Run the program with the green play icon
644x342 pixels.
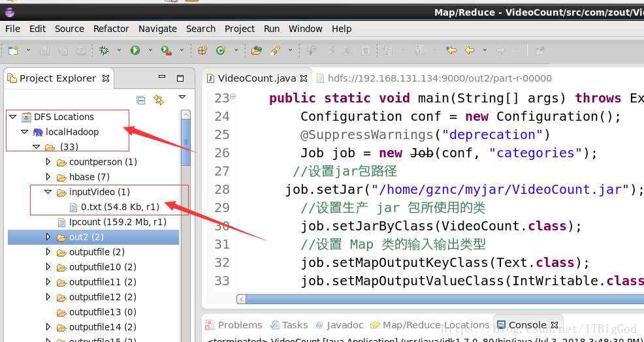(x=135, y=50)
